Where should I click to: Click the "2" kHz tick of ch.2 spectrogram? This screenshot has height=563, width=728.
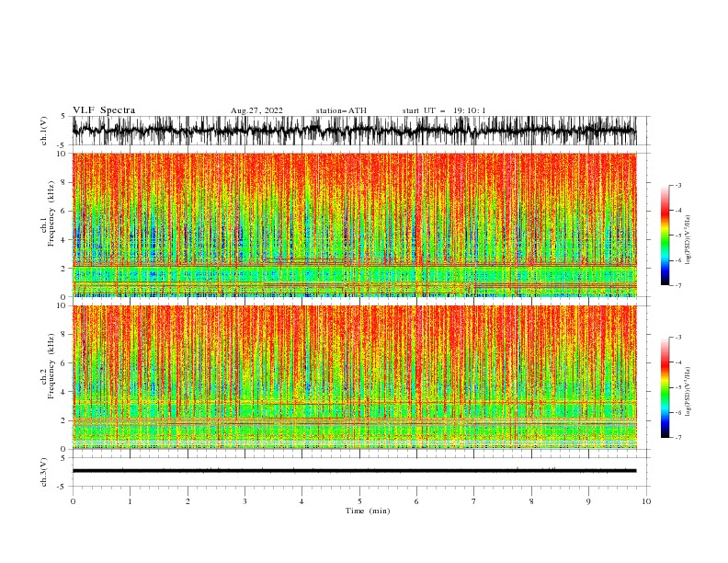[64, 420]
